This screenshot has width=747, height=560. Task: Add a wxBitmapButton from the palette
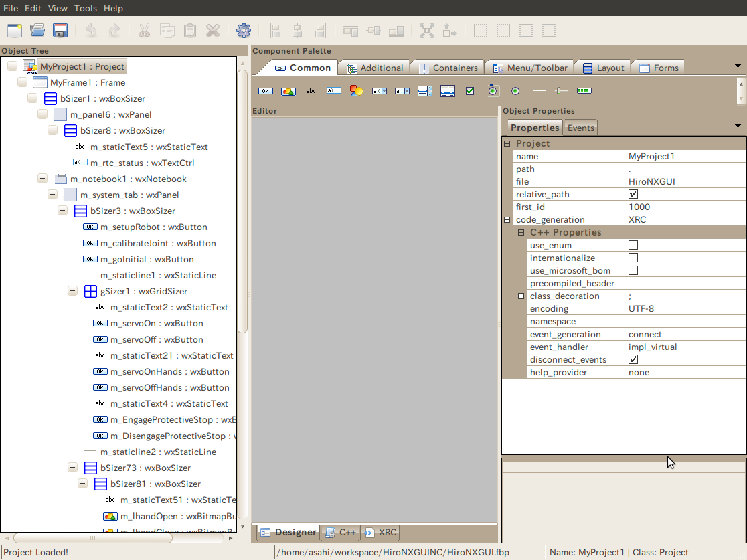click(288, 91)
